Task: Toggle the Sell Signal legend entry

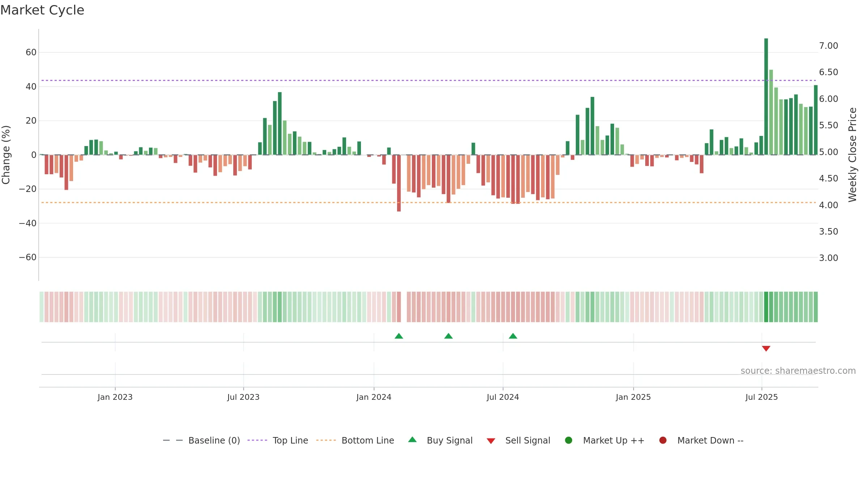Action: click(x=518, y=440)
